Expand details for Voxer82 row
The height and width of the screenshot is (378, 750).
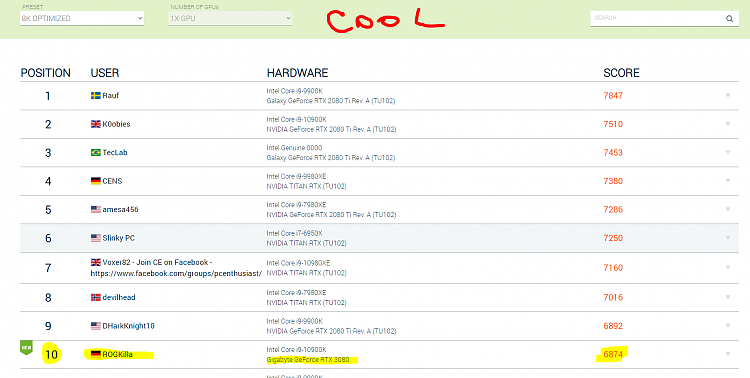click(728, 267)
